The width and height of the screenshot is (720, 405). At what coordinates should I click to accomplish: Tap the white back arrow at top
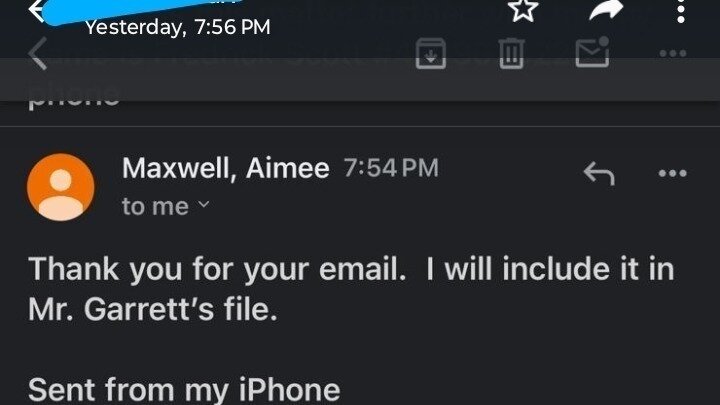[x=38, y=10]
